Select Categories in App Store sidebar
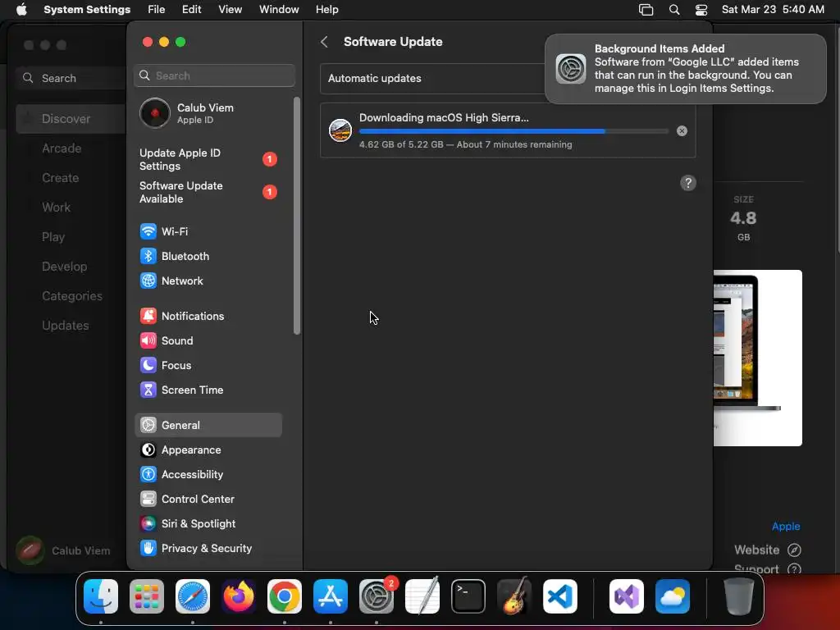840x630 pixels. 72,295
